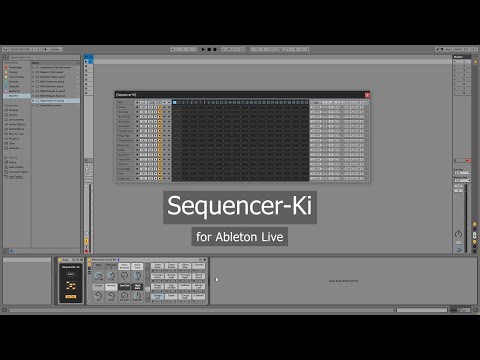The width and height of the screenshot is (480, 360).
Task: Open the Plug-ins browser category
Action: click(x=13, y=138)
